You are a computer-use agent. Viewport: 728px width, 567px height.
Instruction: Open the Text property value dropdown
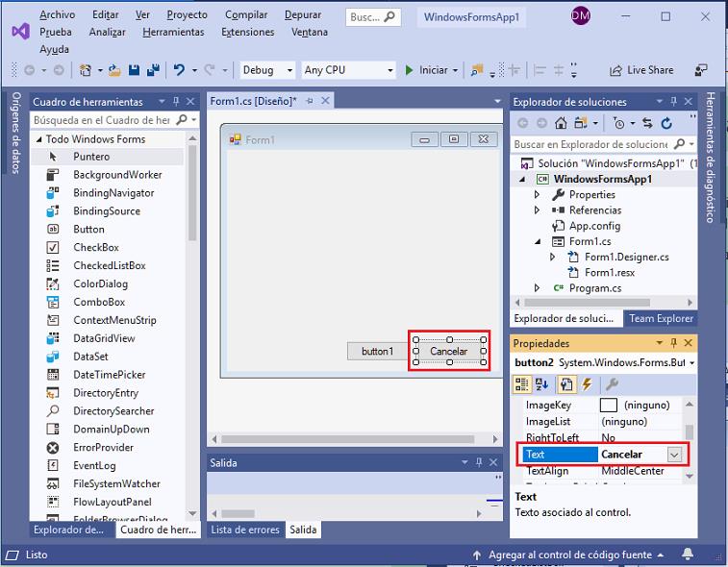click(x=674, y=455)
